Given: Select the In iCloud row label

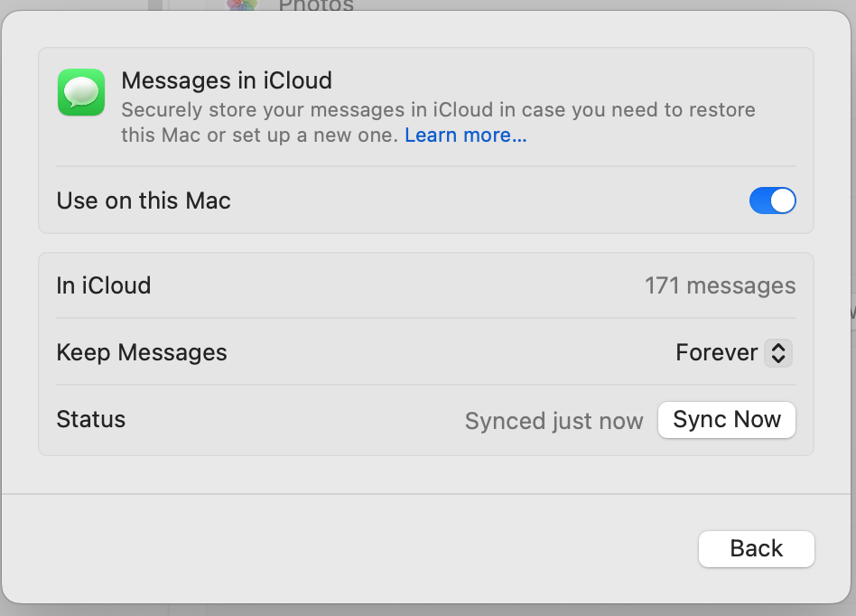Looking at the screenshot, I should [x=104, y=285].
